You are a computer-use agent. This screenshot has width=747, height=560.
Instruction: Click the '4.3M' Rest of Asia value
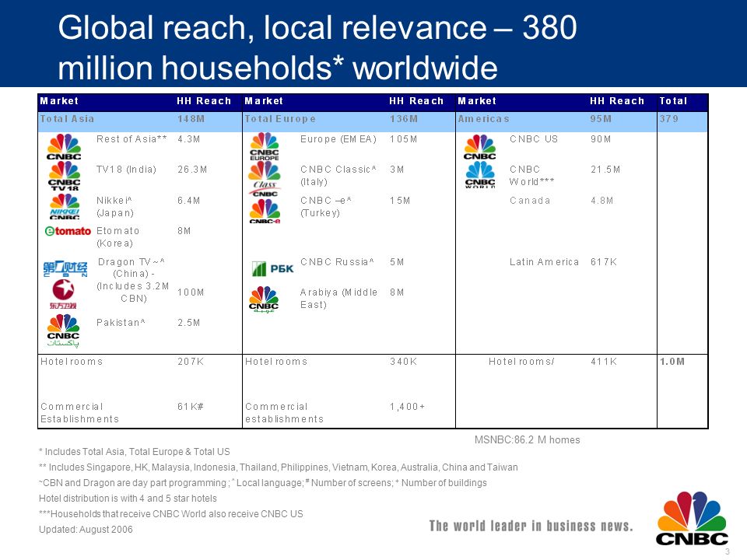pos(188,139)
